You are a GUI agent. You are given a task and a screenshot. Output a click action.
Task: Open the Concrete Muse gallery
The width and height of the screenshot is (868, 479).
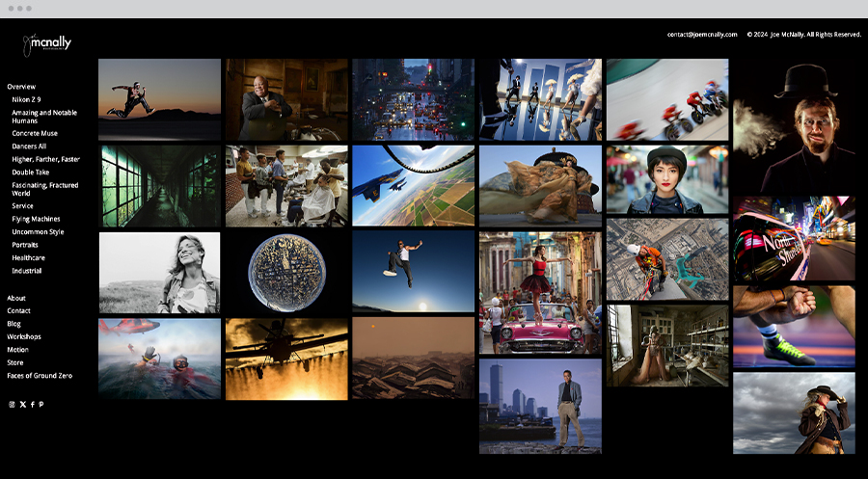point(35,133)
